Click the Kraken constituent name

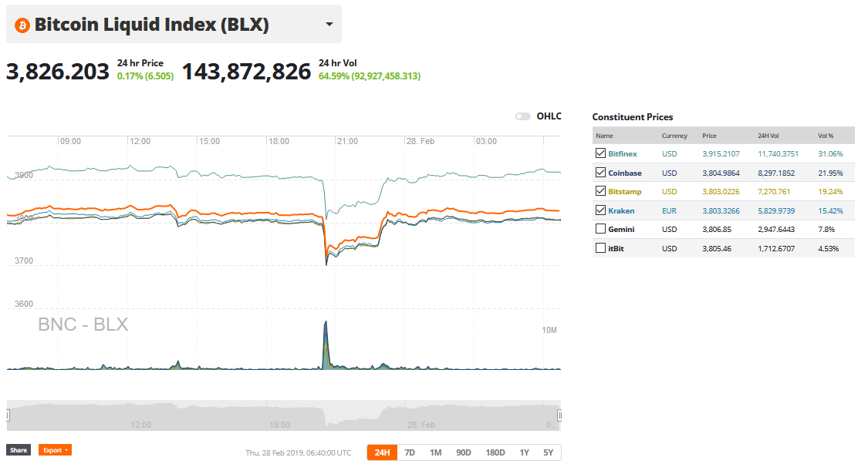tap(621, 210)
